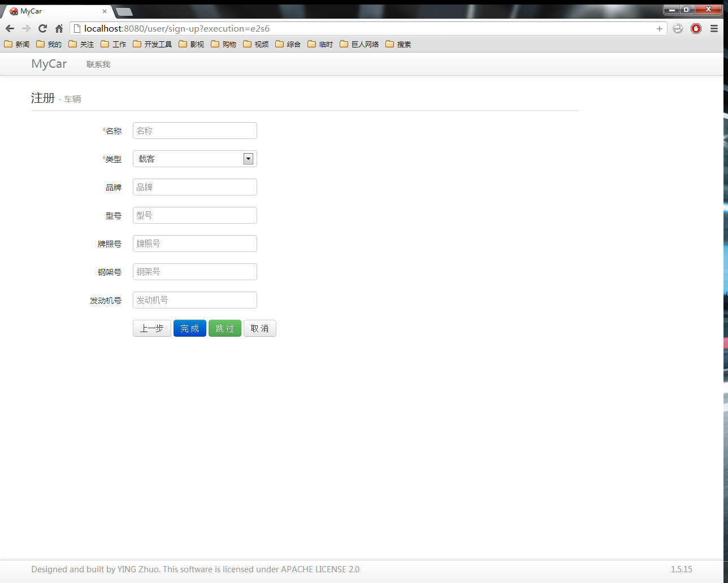Open the 我的 bookmarks folder
Viewport: 728px width, 583px height.
(x=49, y=44)
